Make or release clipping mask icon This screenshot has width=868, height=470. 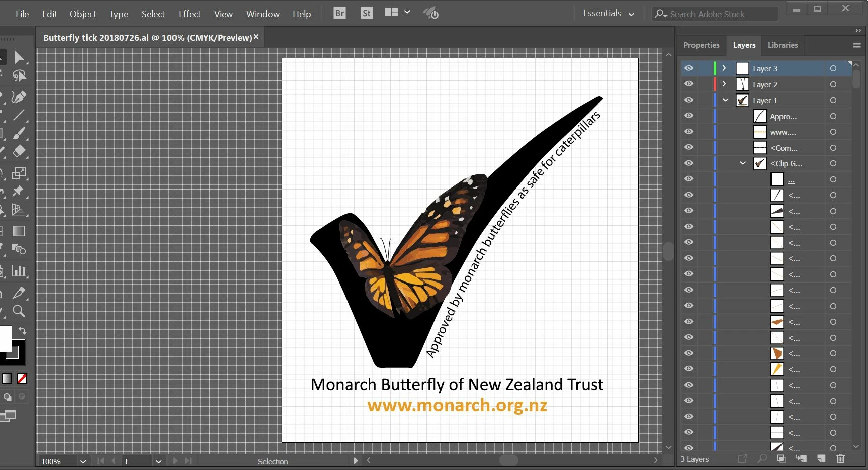pos(781,458)
